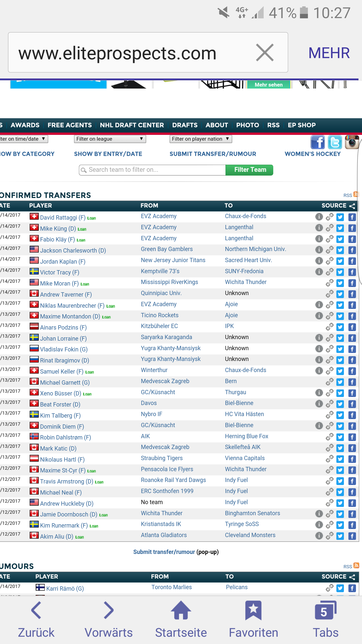The width and height of the screenshot is (362, 644).
Task: Click the info icon for David Rattaggi
Action: click(319, 217)
